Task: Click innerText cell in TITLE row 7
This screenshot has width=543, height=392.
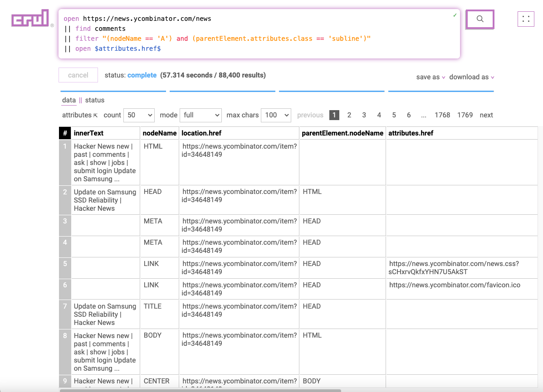Action: pyautogui.click(x=105, y=314)
